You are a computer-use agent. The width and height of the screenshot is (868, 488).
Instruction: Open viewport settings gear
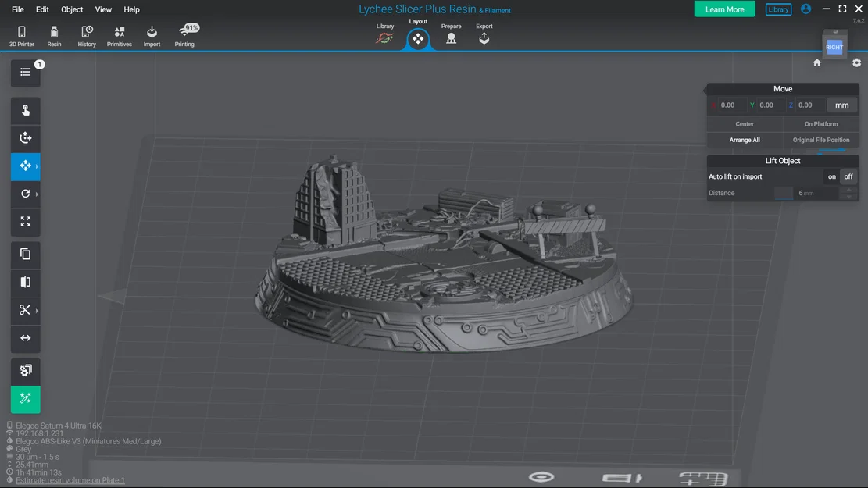(857, 62)
